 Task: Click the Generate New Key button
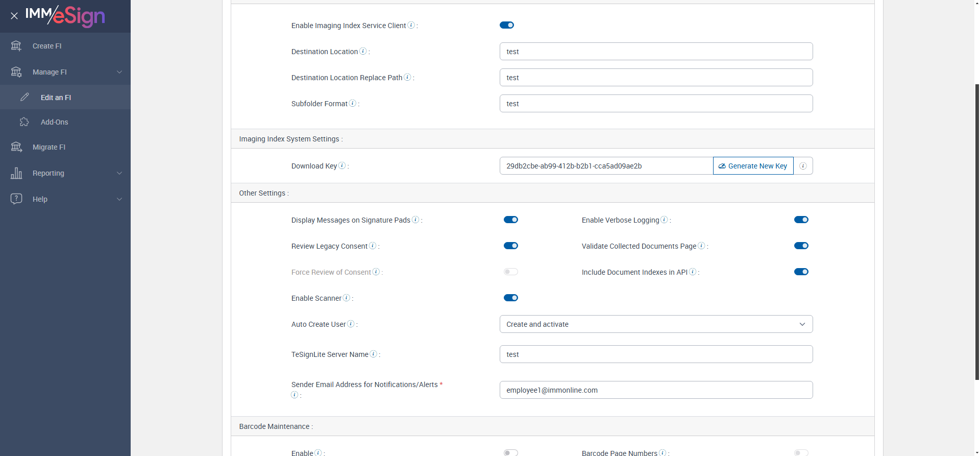[753, 166]
